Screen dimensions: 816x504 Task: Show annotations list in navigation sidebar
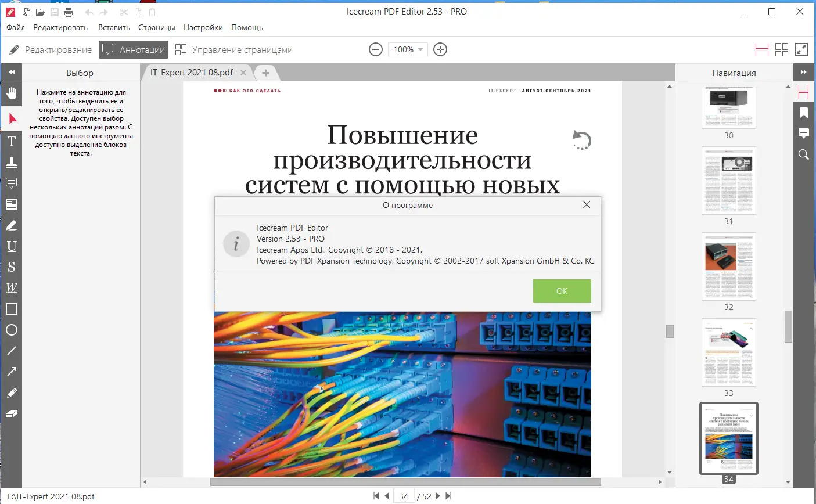coord(804,134)
